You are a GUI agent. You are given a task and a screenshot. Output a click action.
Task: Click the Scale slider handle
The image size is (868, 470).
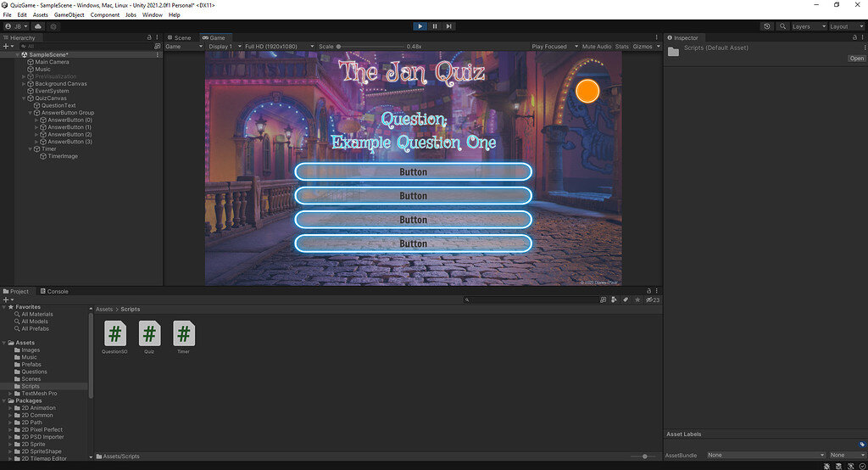point(338,47)
